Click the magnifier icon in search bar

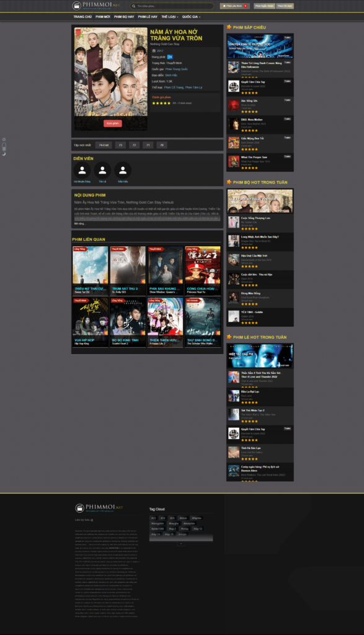133,6
